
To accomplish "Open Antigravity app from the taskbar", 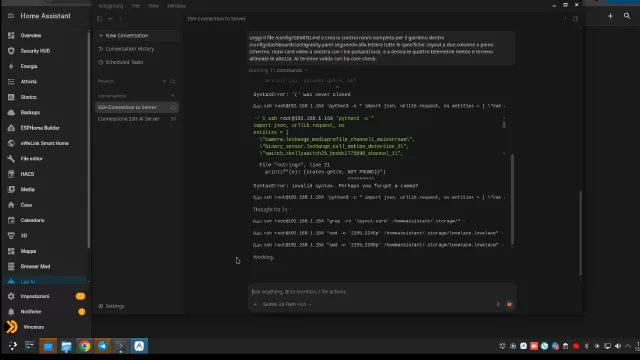I will point(139,346).
